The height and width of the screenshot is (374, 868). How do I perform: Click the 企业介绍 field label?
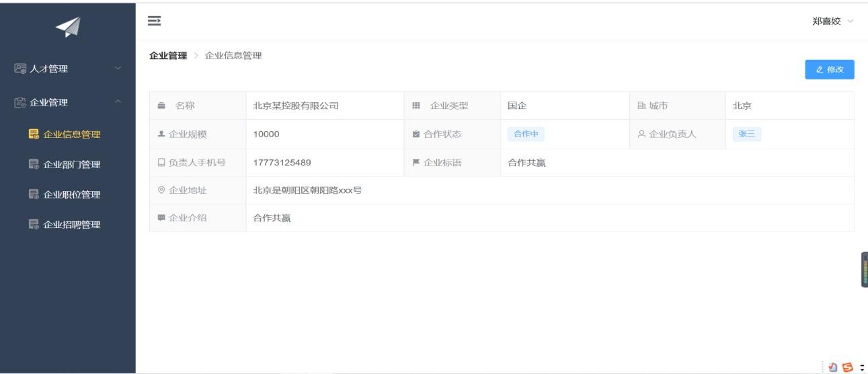tap(188, 218)
